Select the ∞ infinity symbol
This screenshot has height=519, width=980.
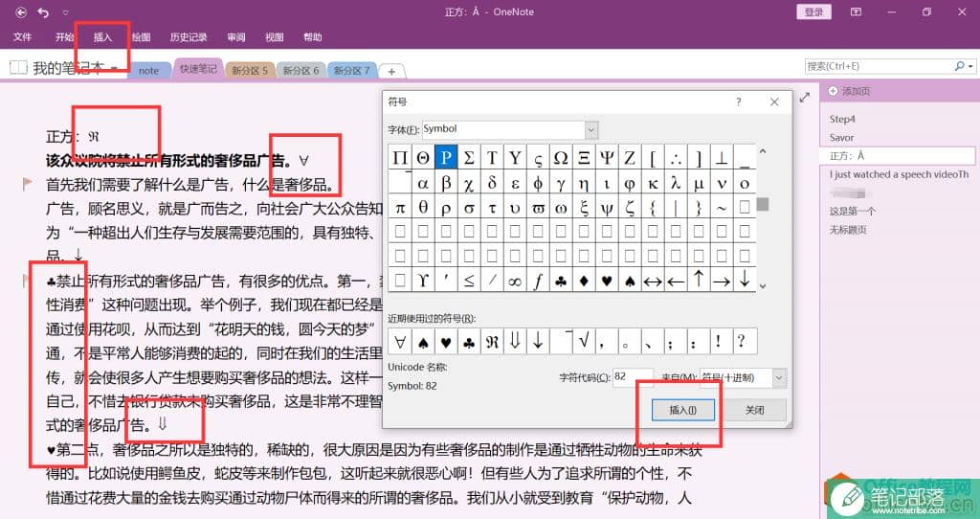(x=515, y=281)
